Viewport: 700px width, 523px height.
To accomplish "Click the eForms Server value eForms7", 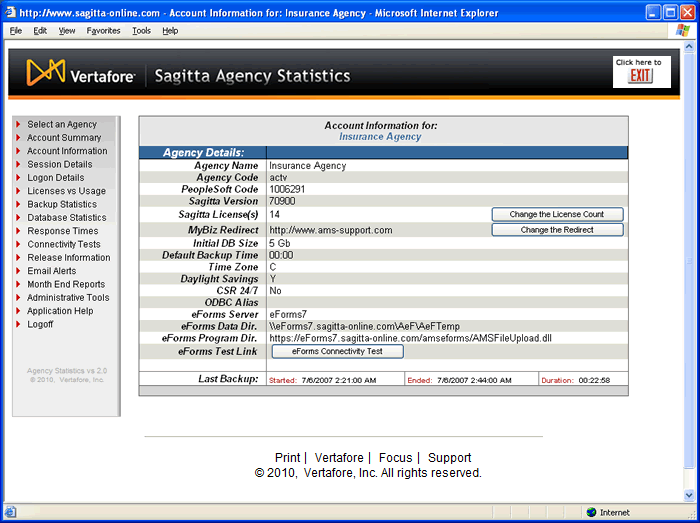I will coord(288,315).
